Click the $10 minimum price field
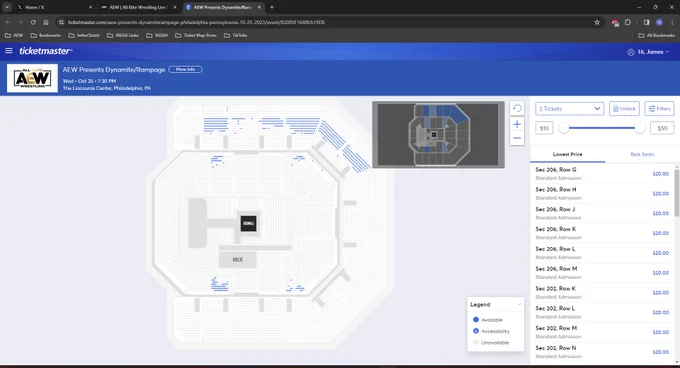 coord(544,128)
